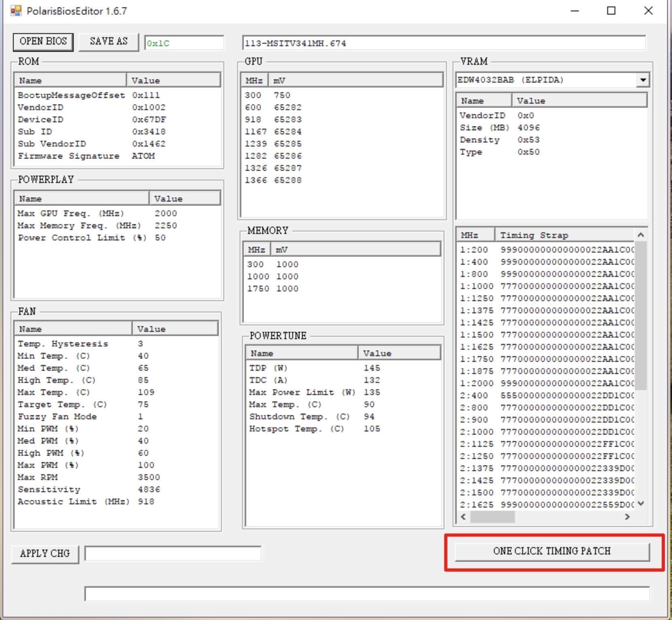Click the Timing Strap column header
The width and height of the screenshot is (672, 620).
pos(565,235)
